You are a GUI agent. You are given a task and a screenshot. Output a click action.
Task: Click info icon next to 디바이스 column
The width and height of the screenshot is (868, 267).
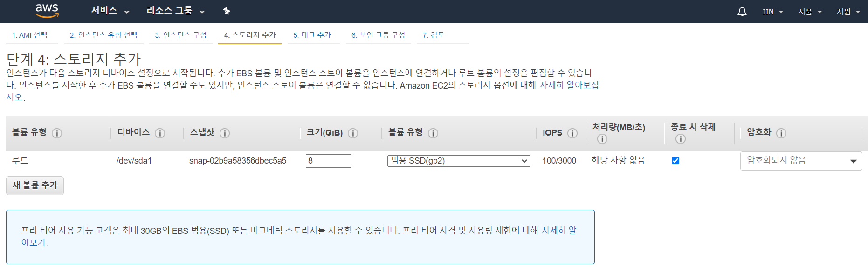point(160,133)
